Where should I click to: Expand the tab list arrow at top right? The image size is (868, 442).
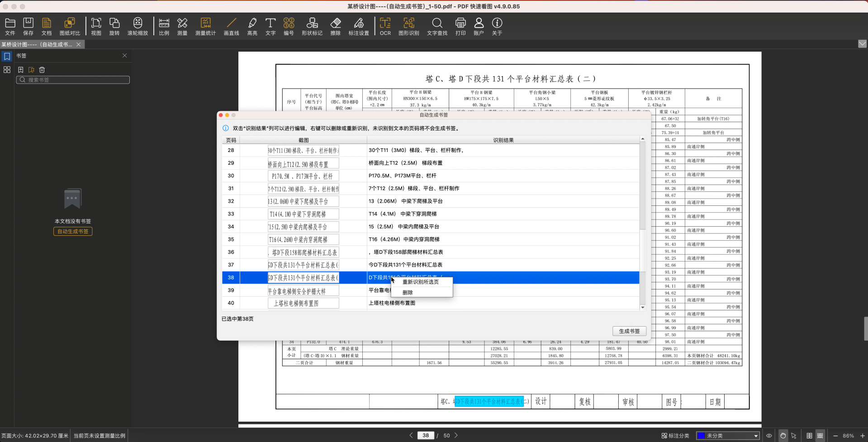click(x=862, y=44)
